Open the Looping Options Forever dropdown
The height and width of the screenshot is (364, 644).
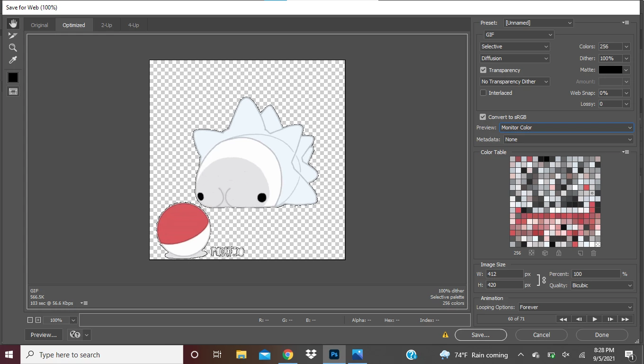coord(575,307)
